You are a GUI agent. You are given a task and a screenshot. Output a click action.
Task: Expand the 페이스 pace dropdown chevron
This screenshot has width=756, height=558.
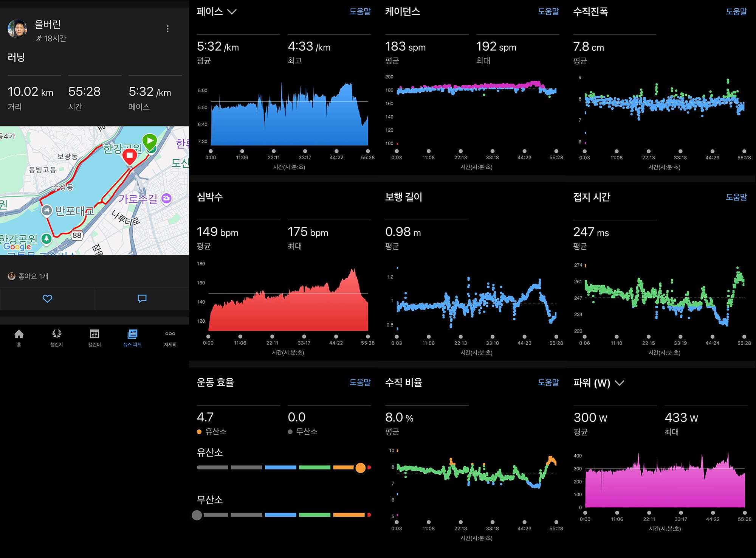coord(232,12)
